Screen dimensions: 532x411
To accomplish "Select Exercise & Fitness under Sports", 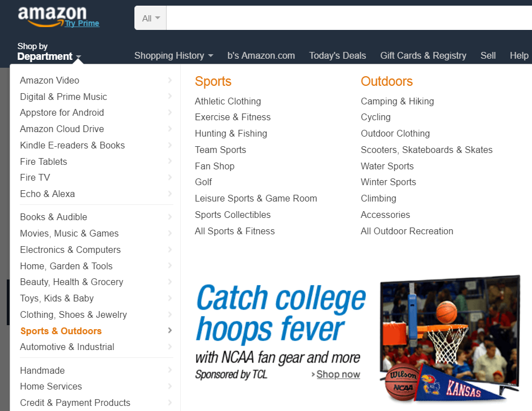I will (233, 117).
